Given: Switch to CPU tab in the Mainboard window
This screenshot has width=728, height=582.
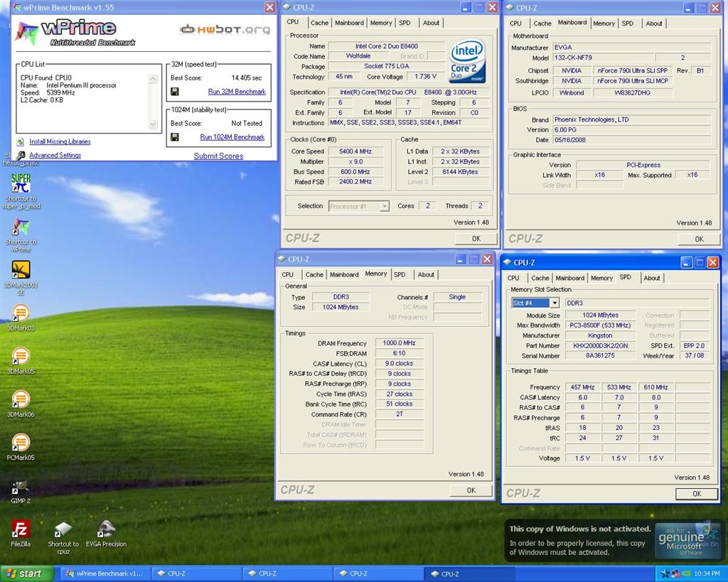Looking at the screenshot, I should click(515, 23).
